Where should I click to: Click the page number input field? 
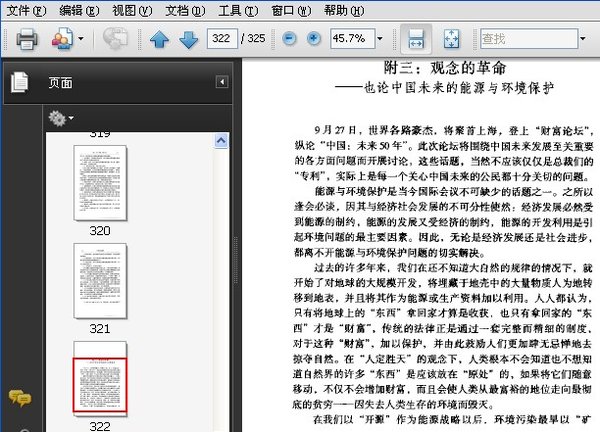223,39
